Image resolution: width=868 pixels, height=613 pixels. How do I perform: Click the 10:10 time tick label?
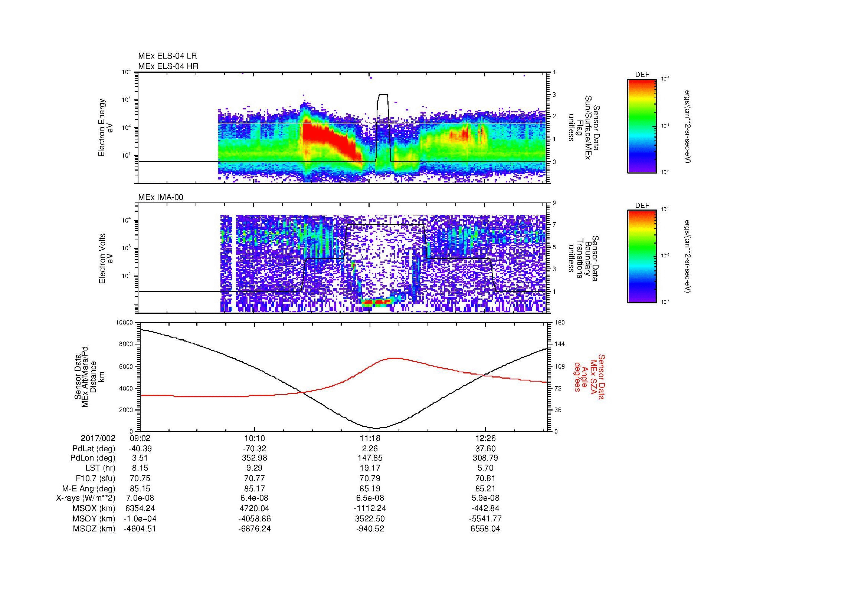click(x=255, y=438)
